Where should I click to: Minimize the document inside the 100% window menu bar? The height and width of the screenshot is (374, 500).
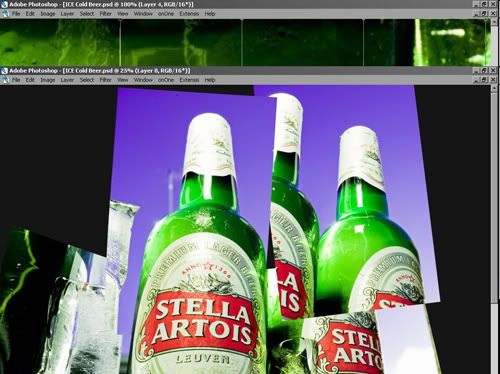[x=476, y=14]
